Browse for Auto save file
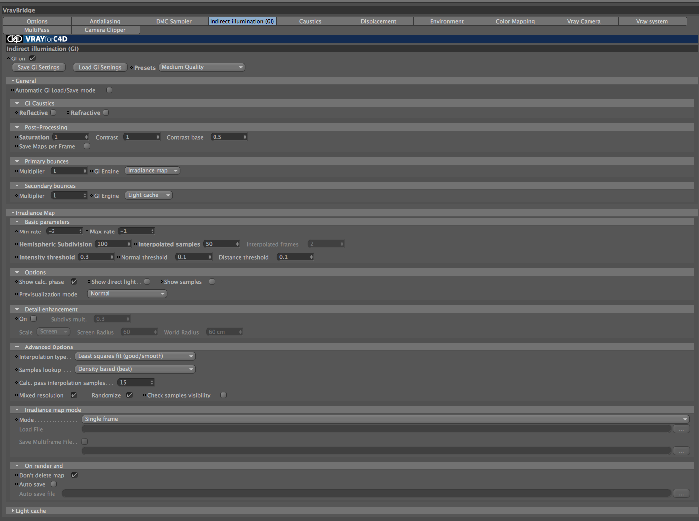 pos(681,493)
